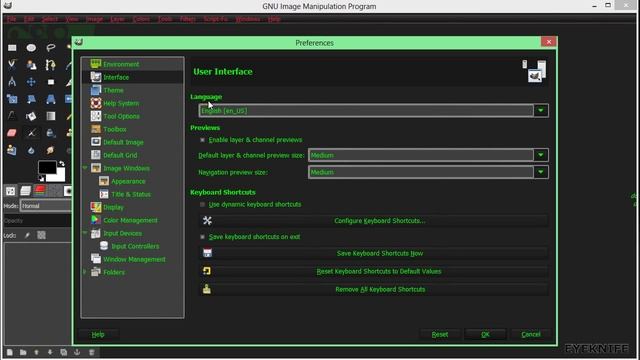The height and width of the screenshot is (360, 640).
Task: Raise the layer with the up arrow
Action: click(36, 352)
